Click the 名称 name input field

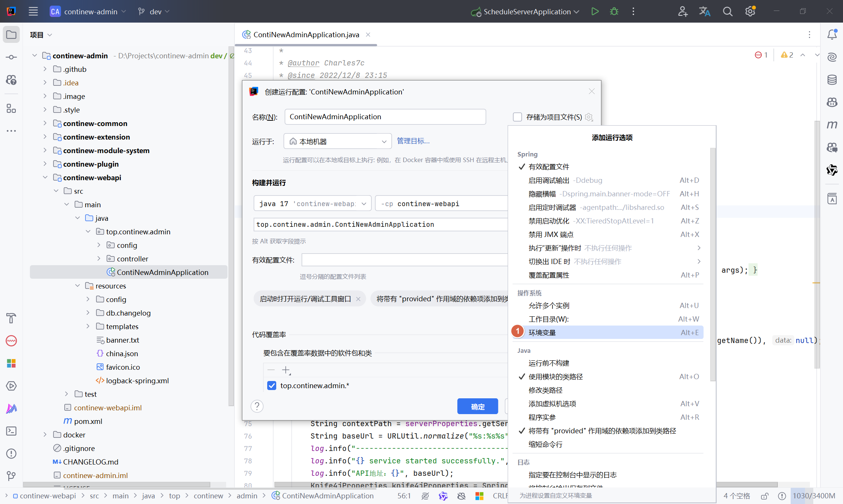click(385, 117)
